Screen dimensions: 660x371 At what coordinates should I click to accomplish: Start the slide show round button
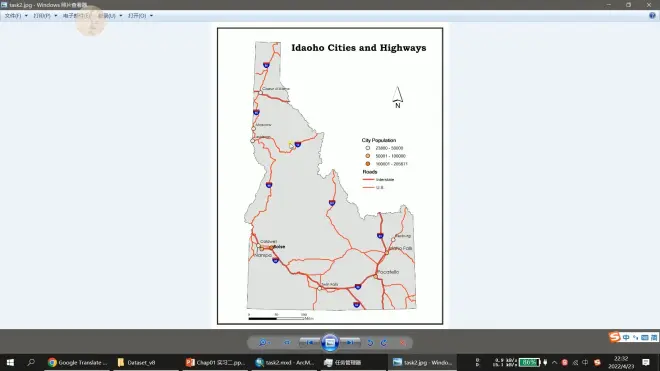tap(330, 343)
